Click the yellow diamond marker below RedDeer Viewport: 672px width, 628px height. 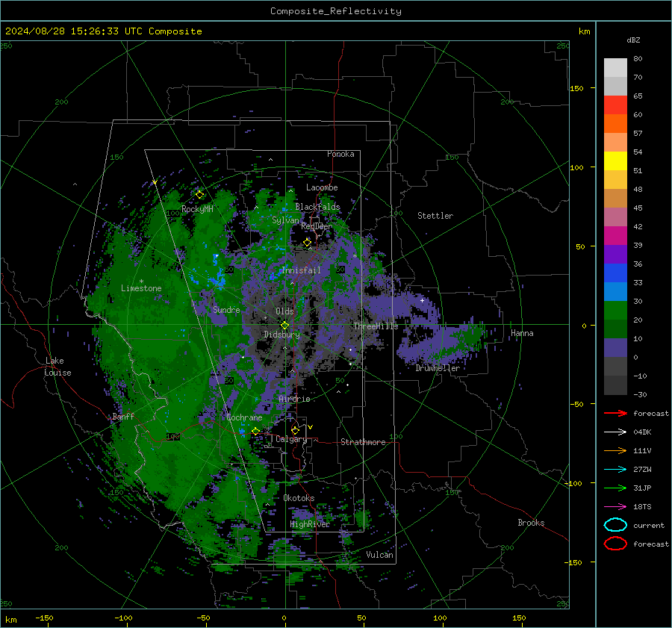click(308, 243)
